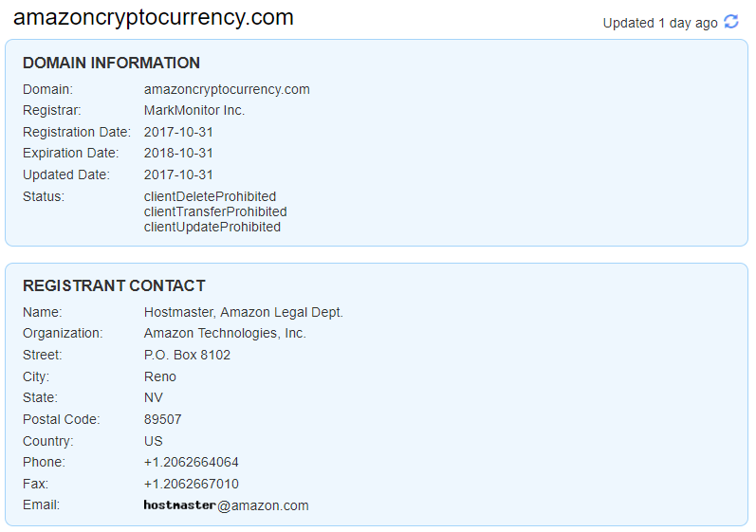Click the domain value amazoncryptocurrency.com
Screen dimensions: 756x532
point(227,89)
